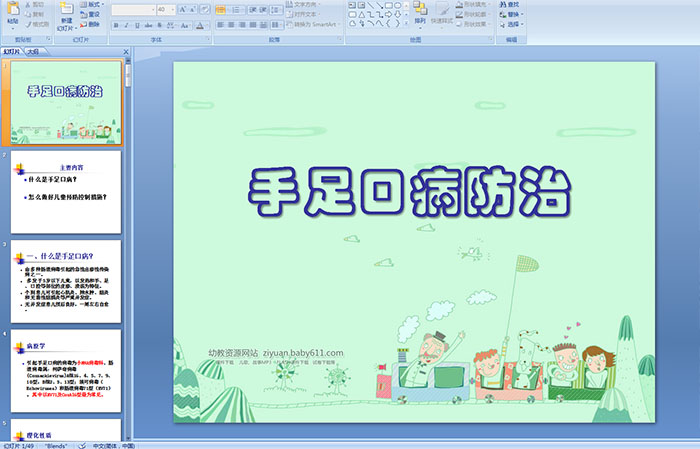Screen dimensions: 700x449
Task: Toggle Bold formatting
Action: pyautogui.click(x=117, y=25)
